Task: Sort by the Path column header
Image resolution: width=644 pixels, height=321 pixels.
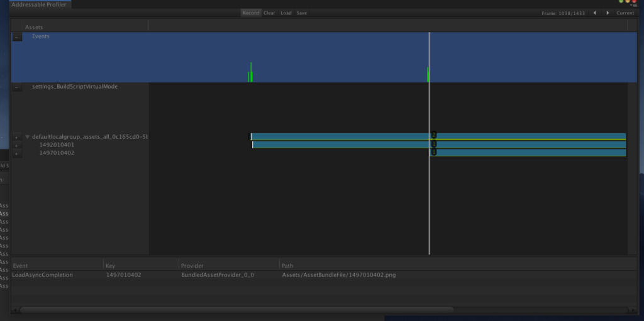Action: coord(458,266)
